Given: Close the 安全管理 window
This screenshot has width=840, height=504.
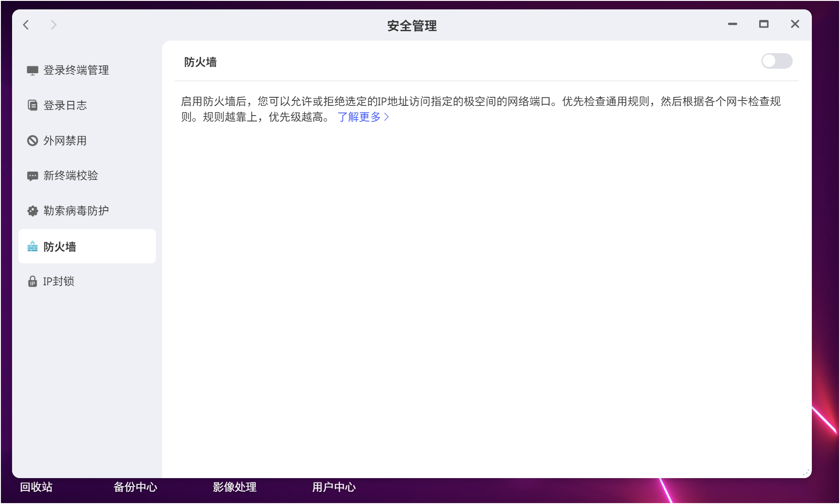Looking at the screenshot, I should (795, 24).
